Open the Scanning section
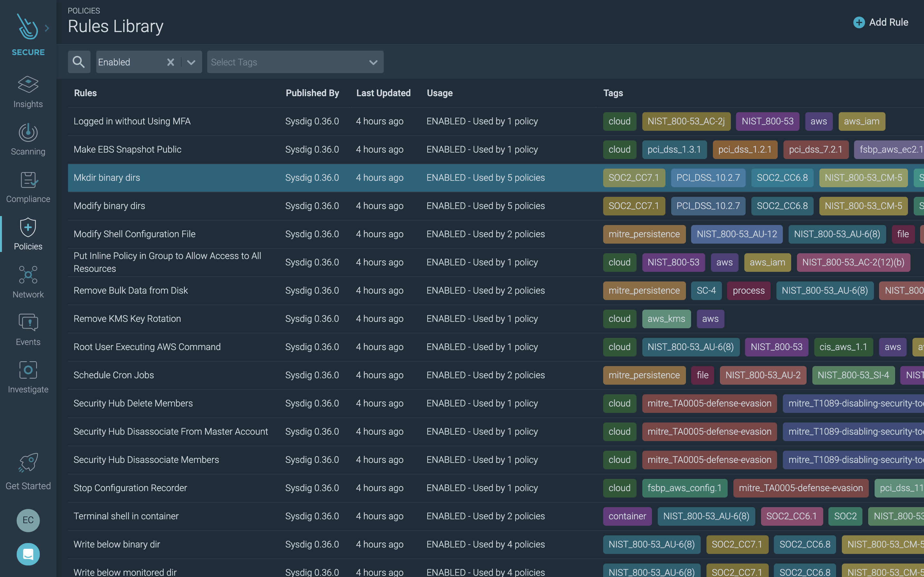 tap(28, 139)
